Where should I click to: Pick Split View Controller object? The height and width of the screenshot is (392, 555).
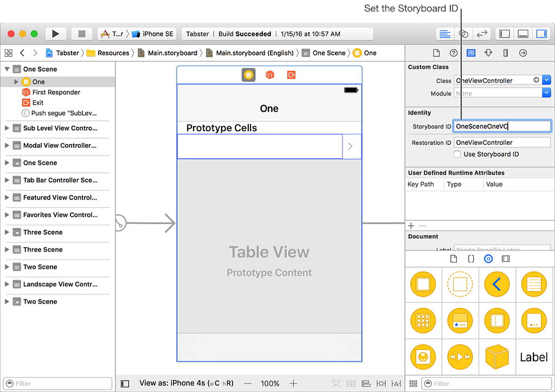[x=497, y=321]
